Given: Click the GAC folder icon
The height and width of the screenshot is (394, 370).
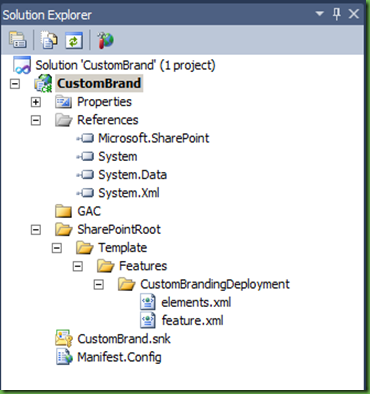Looking at the screenshot, I should 63,211.
